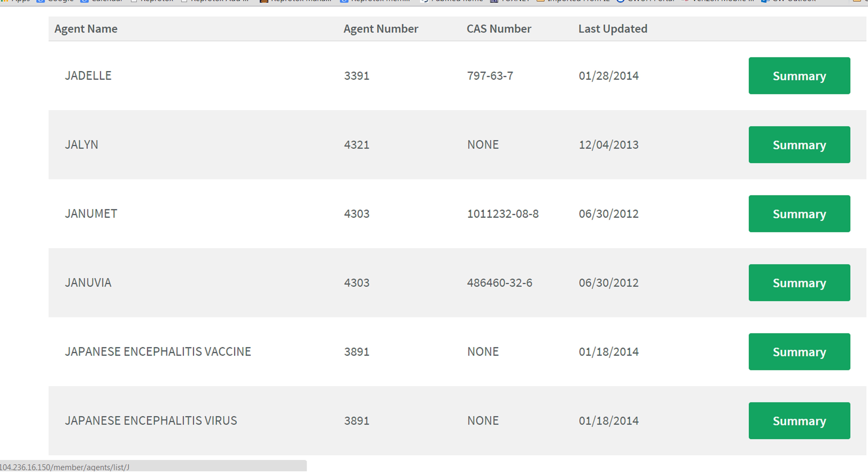Select the JANUMET agent name cell
The image size is (868, 475).
click(91, 214)
